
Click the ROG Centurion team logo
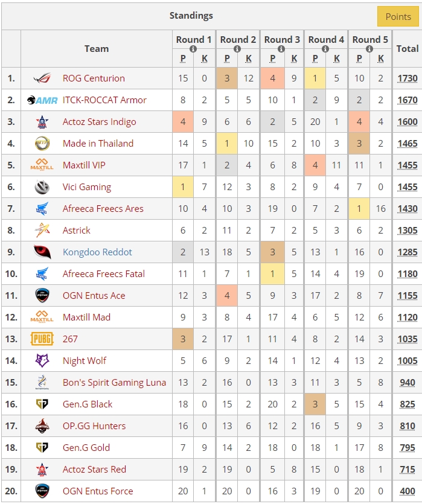click(x=42, y=78)
